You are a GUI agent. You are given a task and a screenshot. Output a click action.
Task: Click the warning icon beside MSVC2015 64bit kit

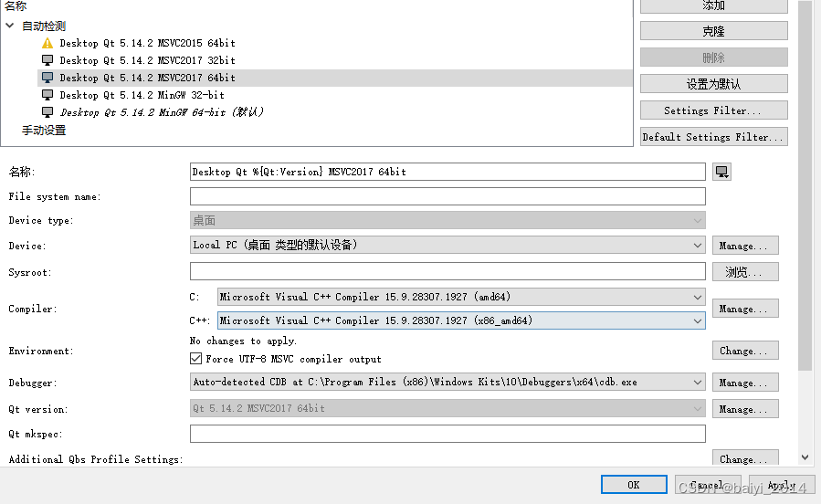coord(47,44)
